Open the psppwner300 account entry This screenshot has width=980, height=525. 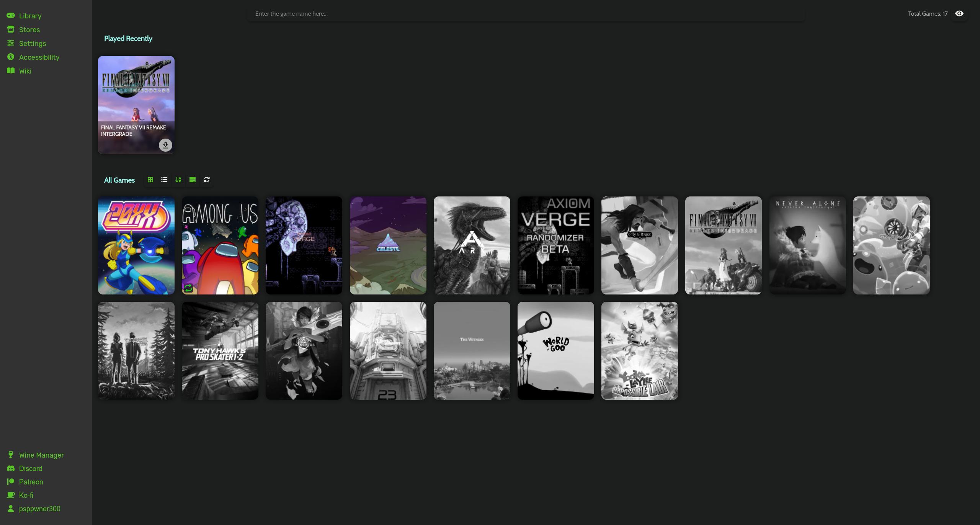[34, 509]
